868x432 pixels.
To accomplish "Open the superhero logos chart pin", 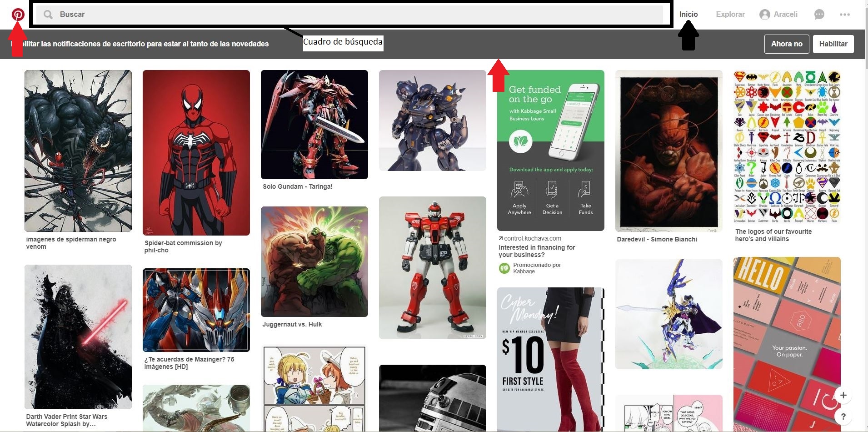I will click(787, 147).
